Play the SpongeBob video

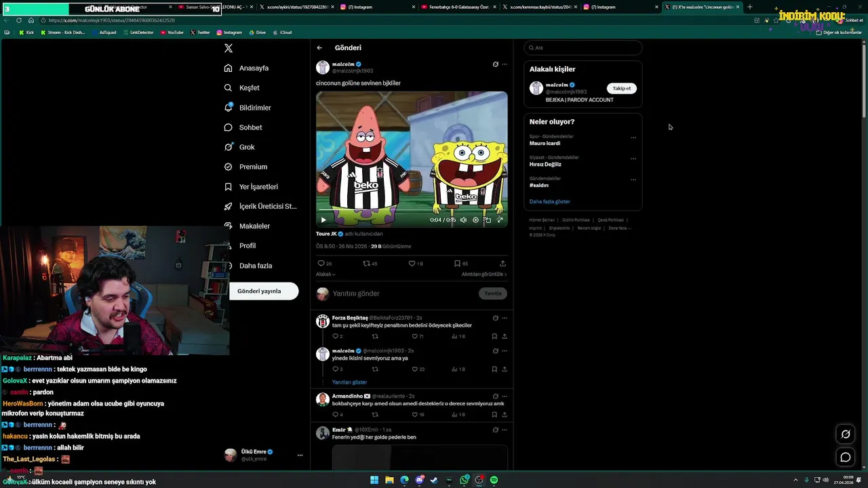pos(323,220)
